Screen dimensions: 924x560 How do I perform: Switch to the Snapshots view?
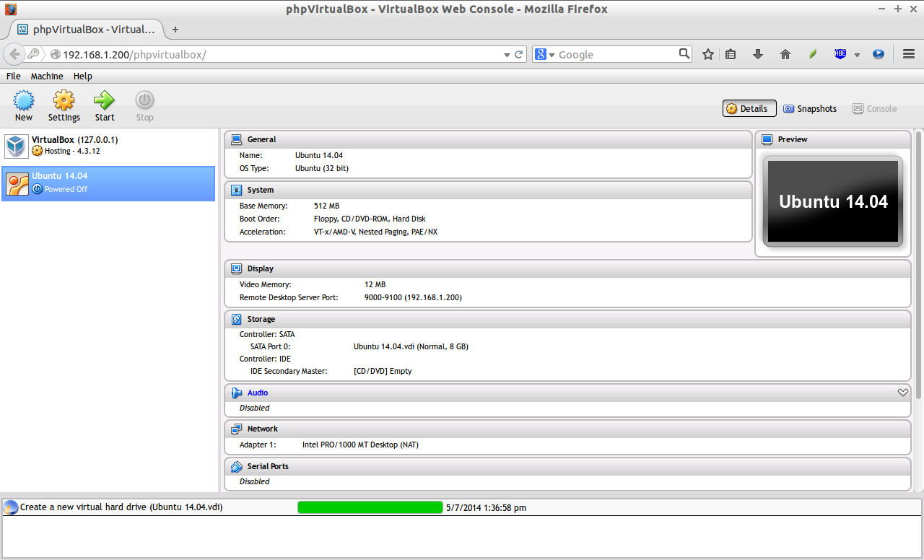click(x=810, y=108)
